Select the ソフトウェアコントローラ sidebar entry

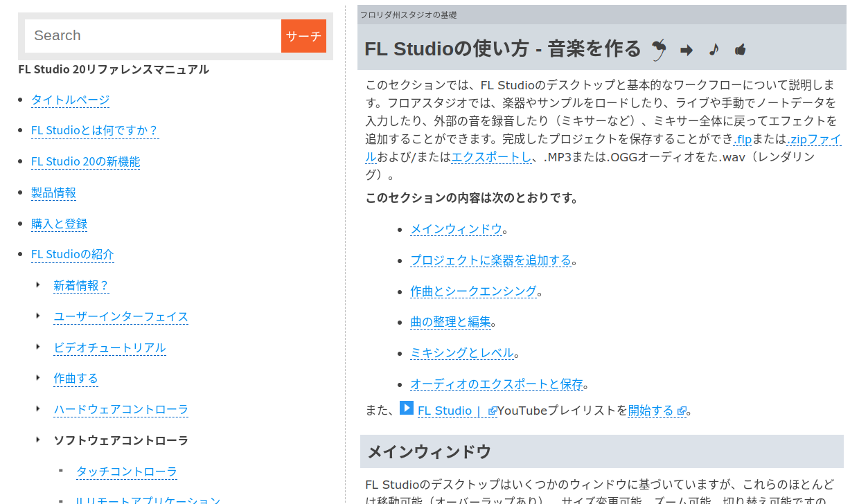pyautogui.click(x=121, y=440)
